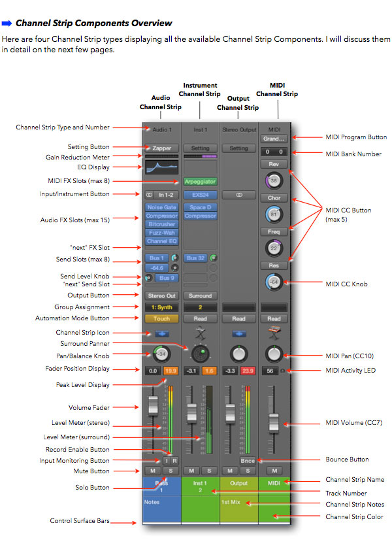The height and width of the screenshot is (555, 392).
Task: Click the Freq MIDI CC knob showing 22
Action: 274,248
